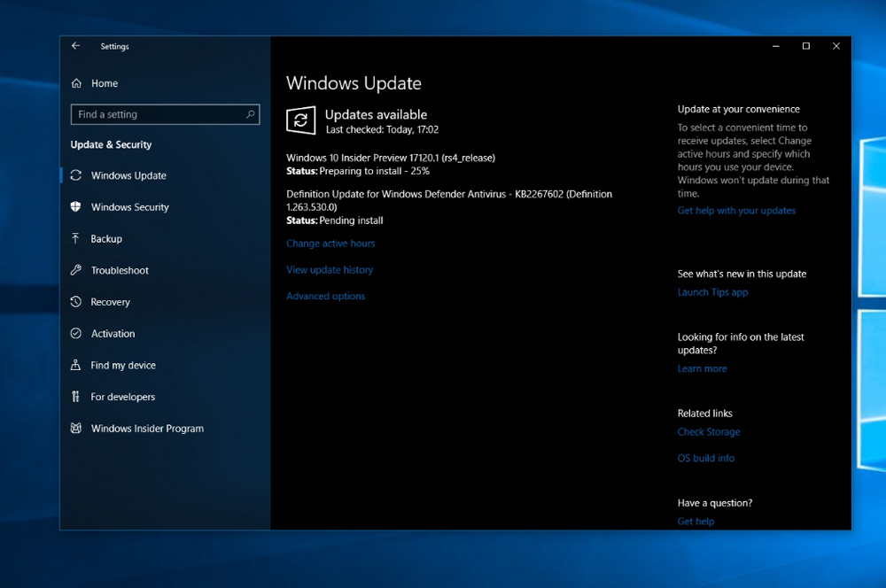Click the Activation checkmark circle icon
This screenshot has height=588, width=886.
tap(75, 333)
